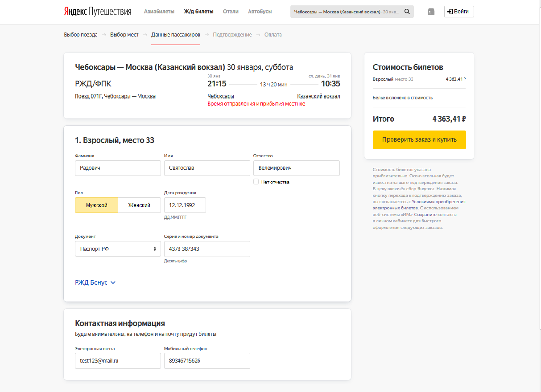The image size is (541, 392).
Task: Open the Ж/д билеты section
Action: pos(198,12)
